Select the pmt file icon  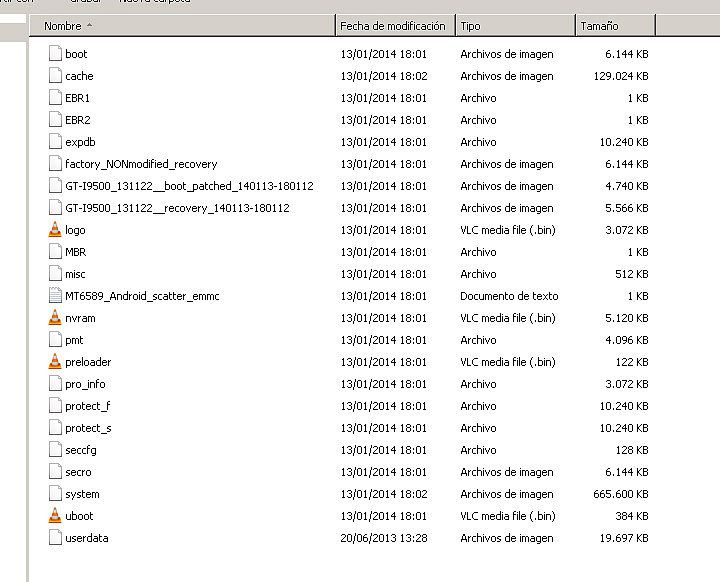55,339
